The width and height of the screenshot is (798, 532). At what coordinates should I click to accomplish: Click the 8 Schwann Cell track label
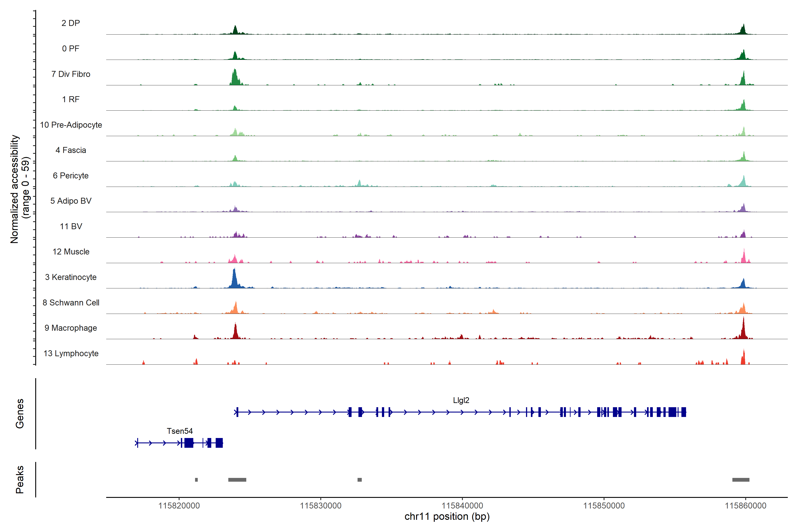tap(70, 303)
